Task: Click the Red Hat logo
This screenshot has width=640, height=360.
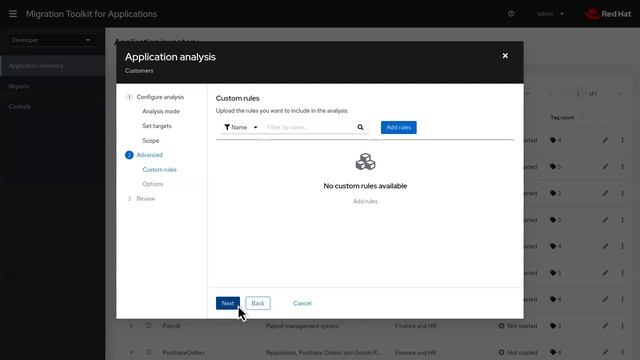Action: (608, 14)
